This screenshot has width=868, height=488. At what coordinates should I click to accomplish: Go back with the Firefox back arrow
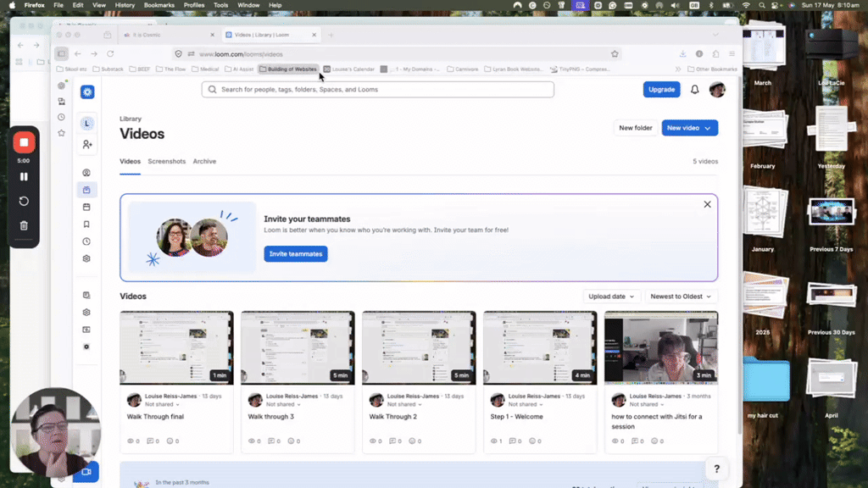point(77,54)
